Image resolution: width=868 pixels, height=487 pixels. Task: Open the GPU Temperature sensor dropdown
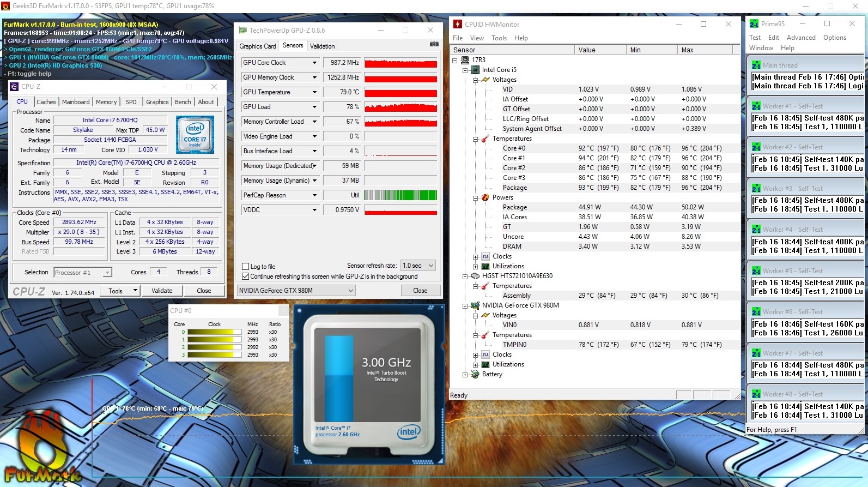click(x=314, y=92)
